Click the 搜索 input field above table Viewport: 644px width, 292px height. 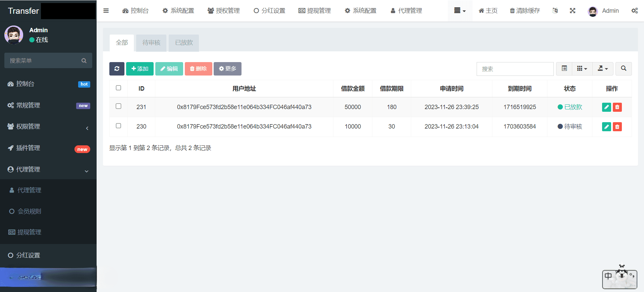coord(515,69)
